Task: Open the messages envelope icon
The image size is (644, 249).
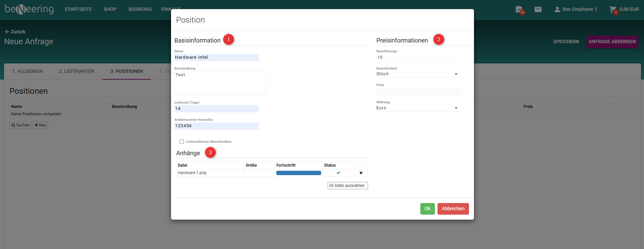Action: pos(538,9)
